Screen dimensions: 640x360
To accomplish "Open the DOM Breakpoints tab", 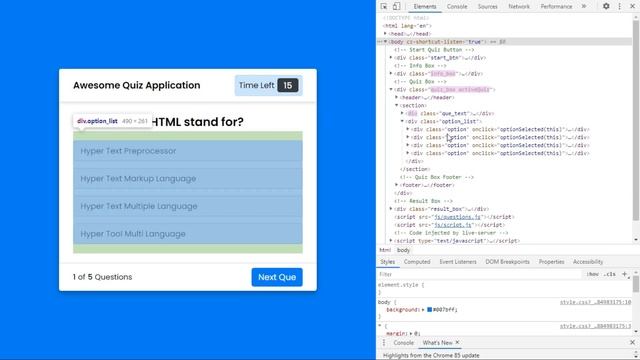I will click(507, 262).
